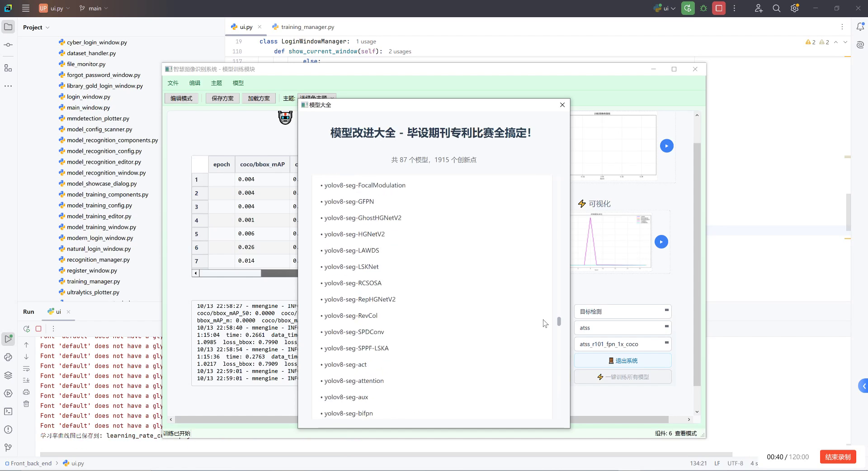The image size is (868, 471).
Task: Open PyCharm main menu hamburger icon
Action: click(x=26, y=8)
